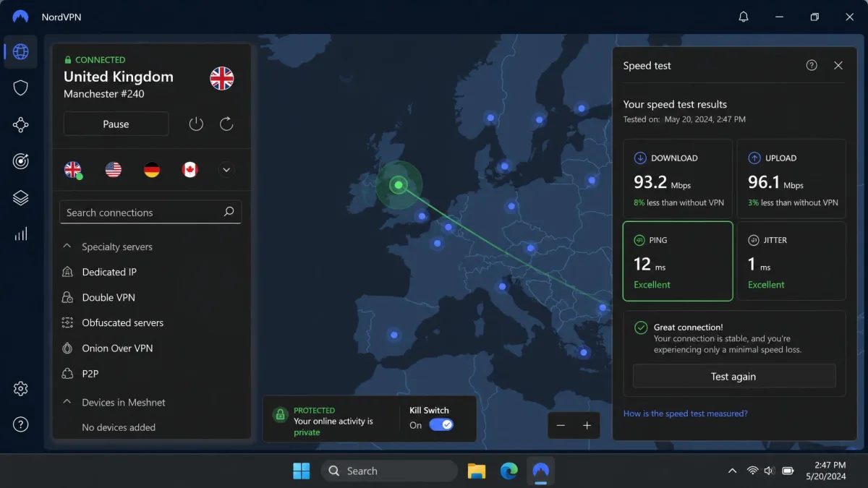This screenshot has width=868, height=488.
Task: Select the Germany flag shortcut
Action: tap(152, 170)
